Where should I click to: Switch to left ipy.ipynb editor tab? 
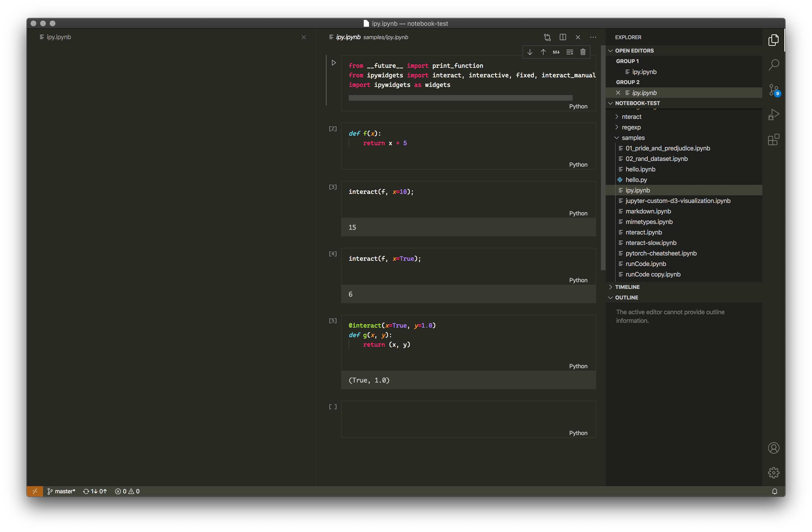[x=59, y=37]
